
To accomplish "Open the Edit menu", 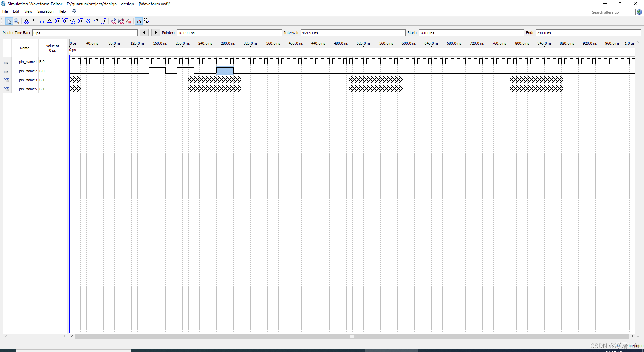I will (x=16, y=11).
